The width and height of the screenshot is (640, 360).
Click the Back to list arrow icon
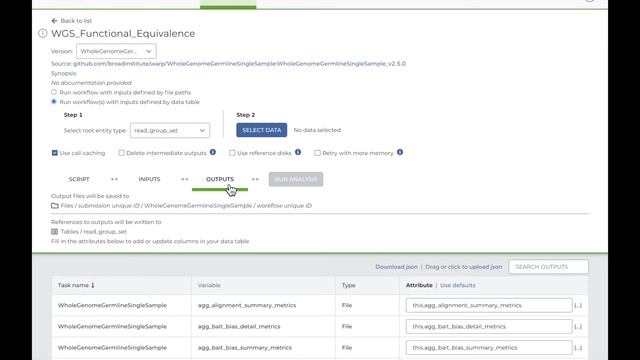click(x=54, y=21)
